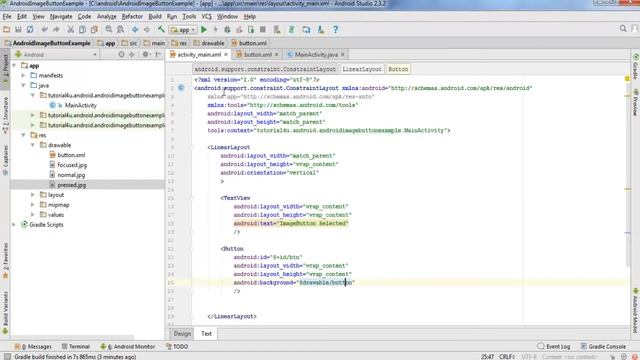This screenshot has width=640, height=360.
Task: Click the Search Everywhere magnifier icon
Action: point(623,29)
